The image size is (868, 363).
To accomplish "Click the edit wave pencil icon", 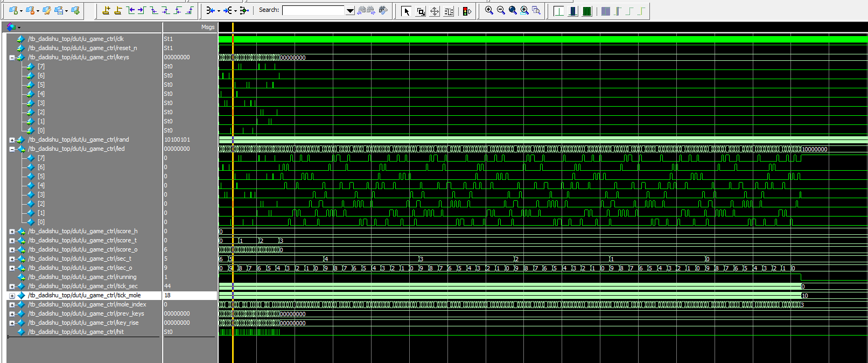I will (46, 10).
